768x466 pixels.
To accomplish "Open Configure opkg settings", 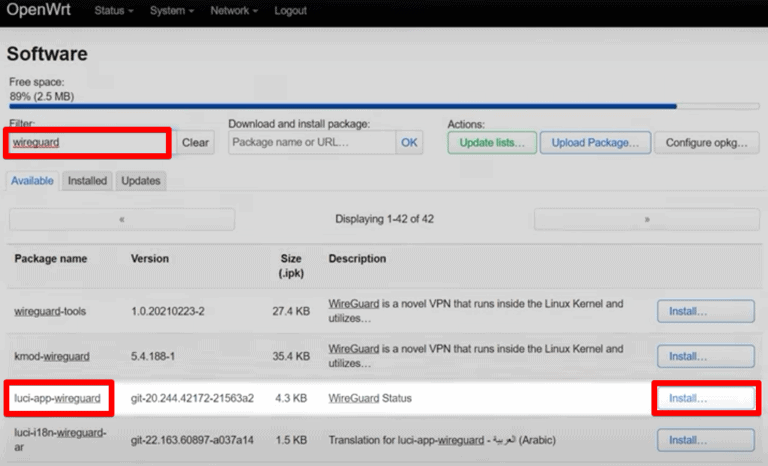I will [706, 143].
